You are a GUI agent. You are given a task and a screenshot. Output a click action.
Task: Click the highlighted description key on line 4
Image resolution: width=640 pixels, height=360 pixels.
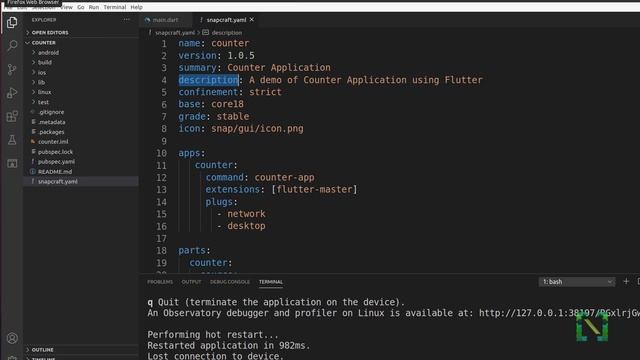coord(208,80)
